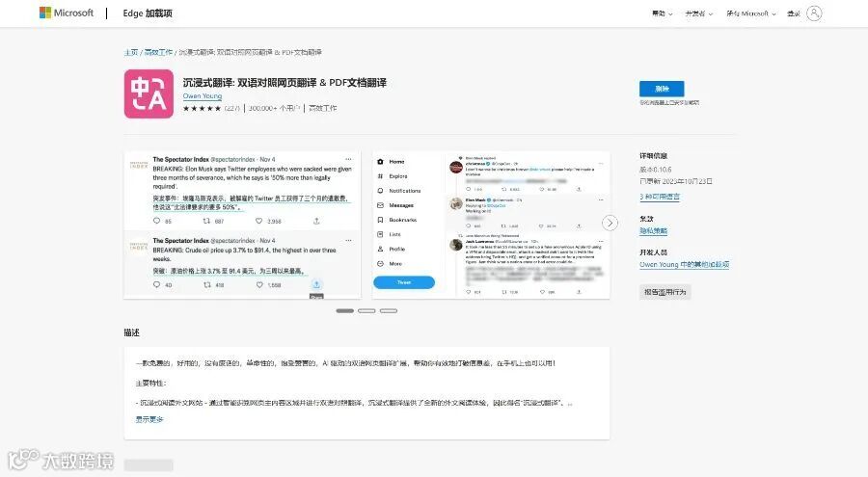This screenshot has width=868, height=477.
Task: Click the next screenshot arrow
Action: 610,223
